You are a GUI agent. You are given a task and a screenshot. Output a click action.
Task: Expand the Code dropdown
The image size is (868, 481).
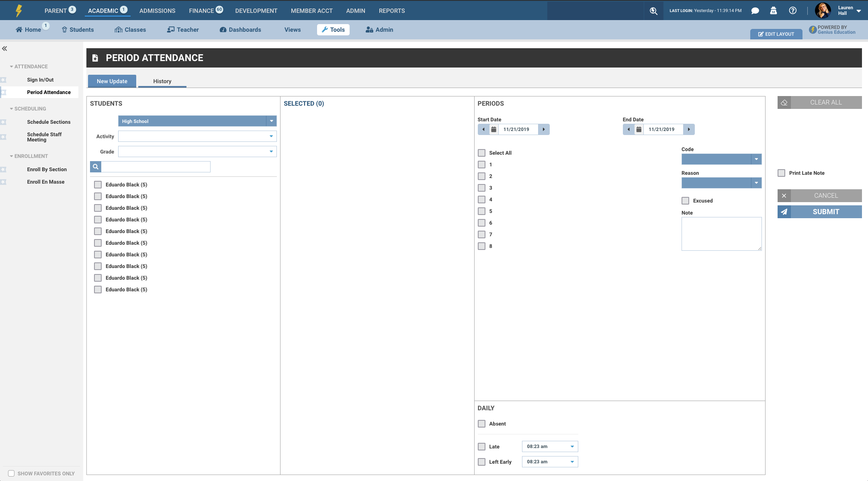756,159
